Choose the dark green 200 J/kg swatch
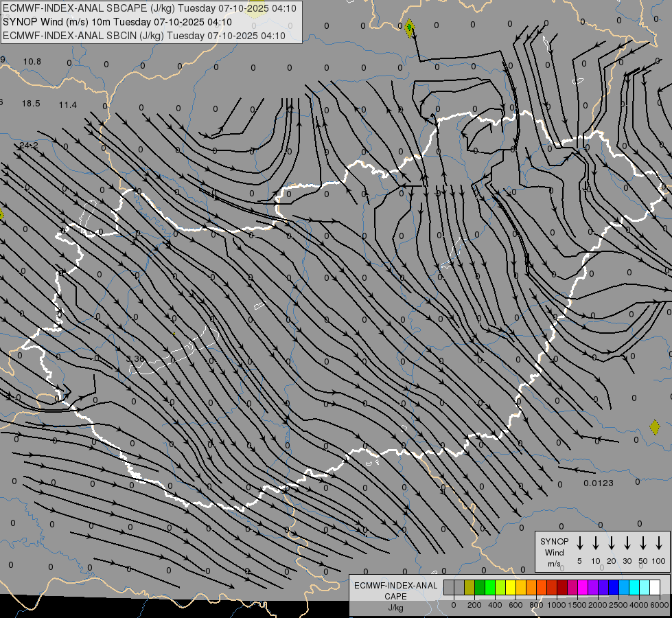The width and height of the screenshot is (672, 618). pos(480,588)
